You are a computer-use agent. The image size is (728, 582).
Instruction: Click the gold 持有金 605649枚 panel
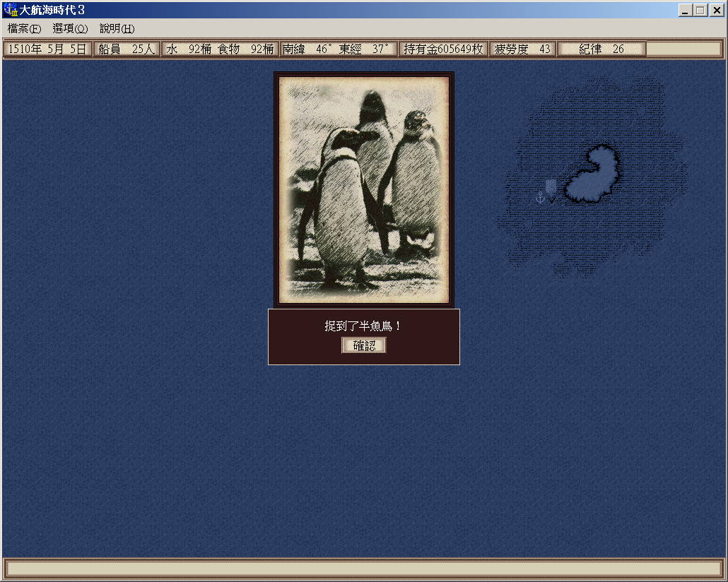tap(443, 49)
